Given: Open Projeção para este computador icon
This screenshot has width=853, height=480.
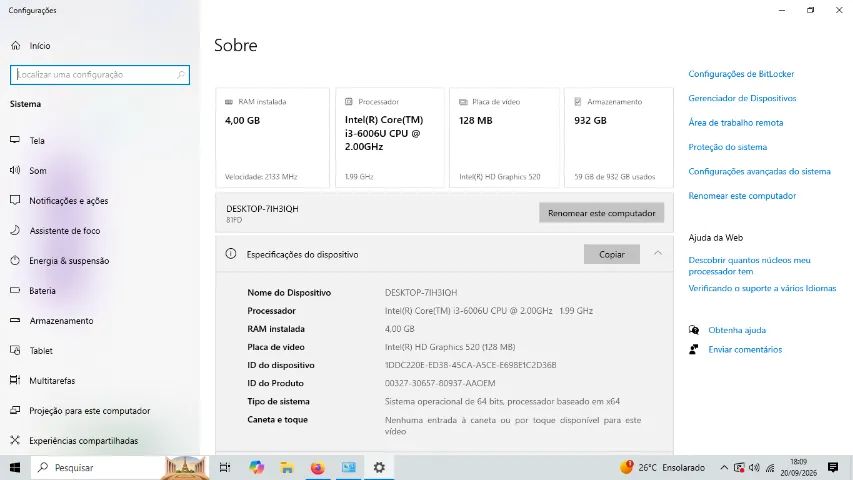Looking at the screenshot, I should 15,410.
